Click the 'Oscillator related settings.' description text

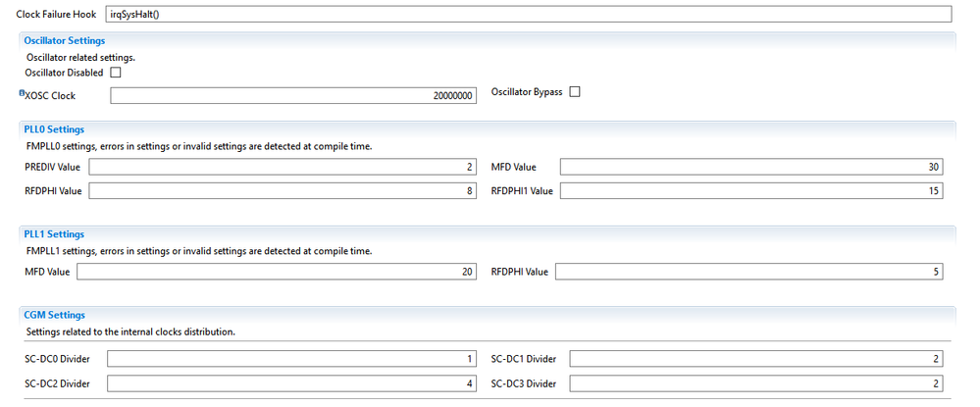coord(80,58)
